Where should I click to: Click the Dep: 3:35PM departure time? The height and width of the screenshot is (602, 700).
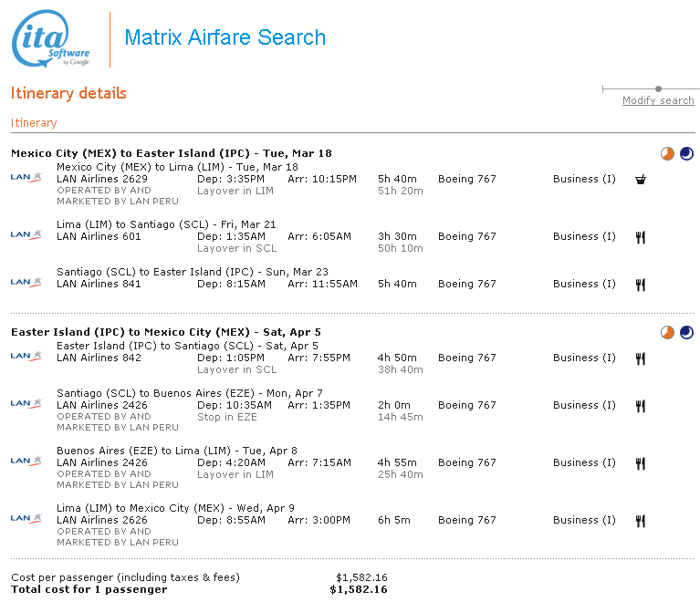(x=231, y=179)
